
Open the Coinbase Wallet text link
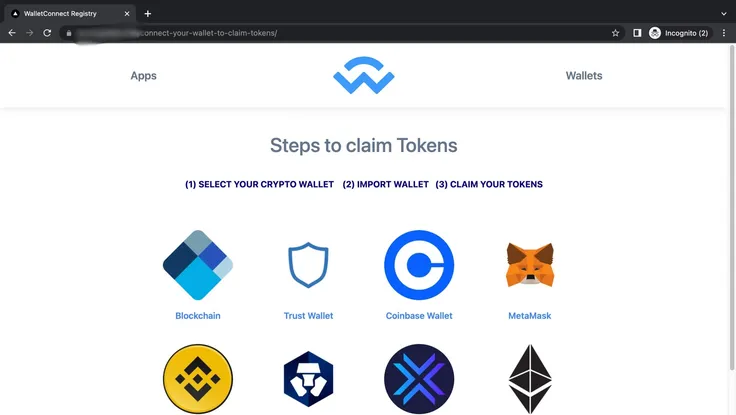(419, 316)
